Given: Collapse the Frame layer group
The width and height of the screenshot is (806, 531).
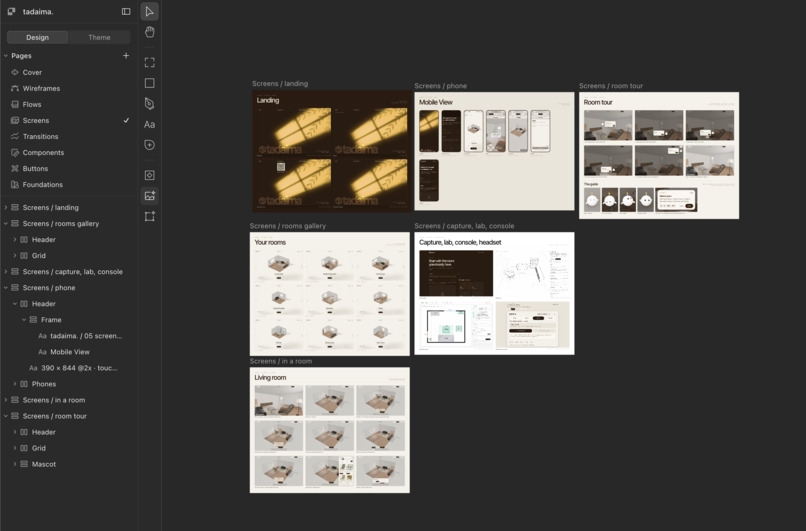Looking at the screenshot, I should pos(24,320).
